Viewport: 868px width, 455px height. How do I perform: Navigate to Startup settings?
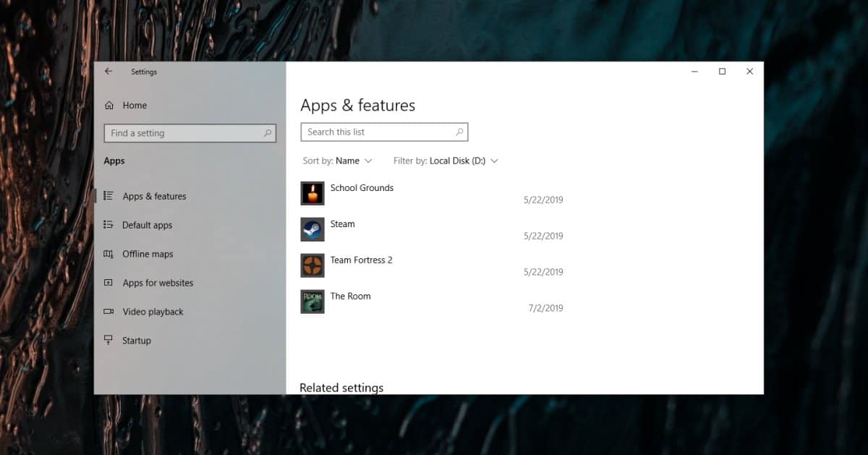(136, 341)
